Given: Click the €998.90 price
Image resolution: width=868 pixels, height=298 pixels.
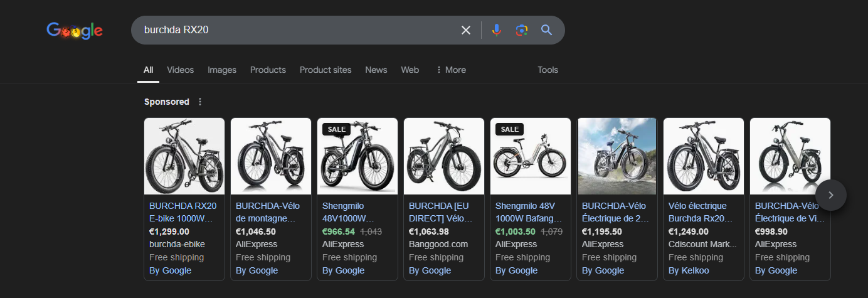Looking at the screenshot, I should point(771,231).
